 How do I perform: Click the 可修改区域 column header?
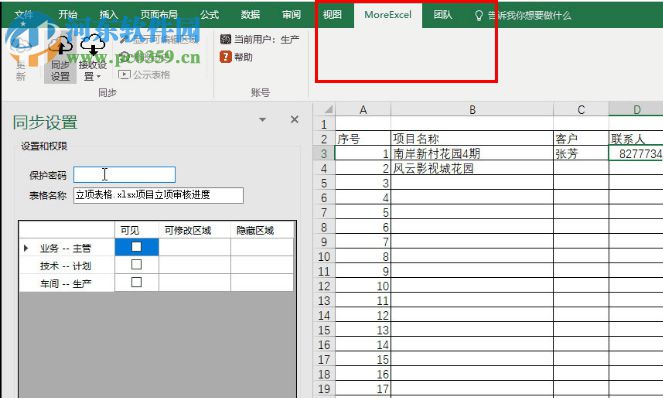pyautogui.click(x=195, y=231)
